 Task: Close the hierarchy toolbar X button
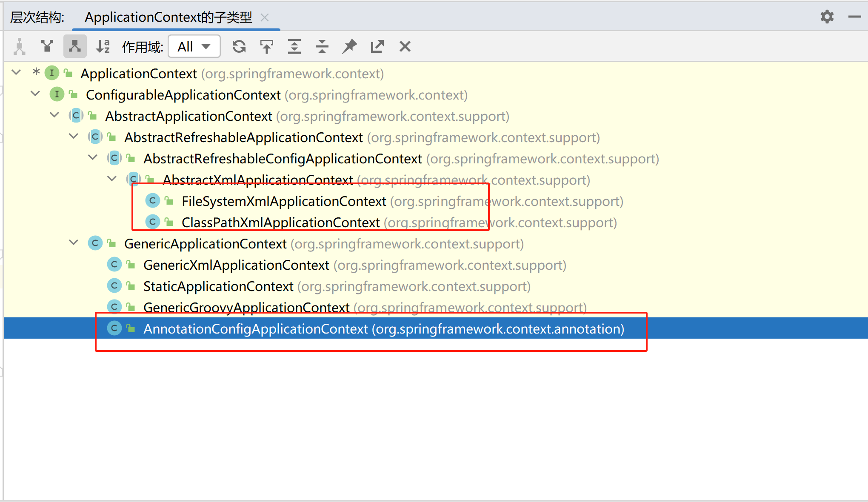(x=405, y=46)
